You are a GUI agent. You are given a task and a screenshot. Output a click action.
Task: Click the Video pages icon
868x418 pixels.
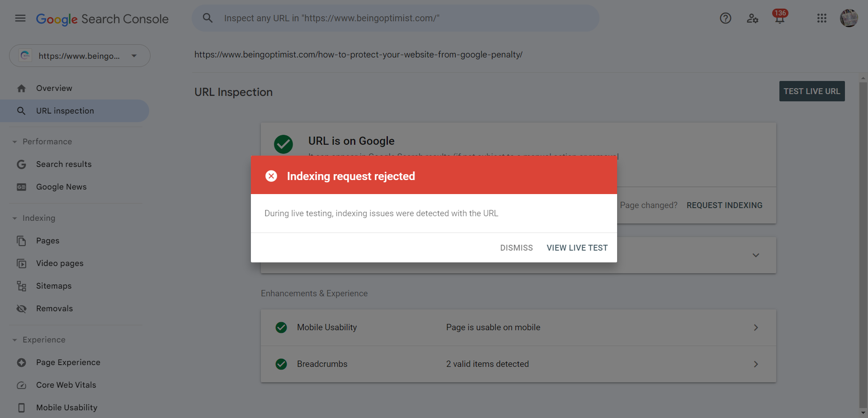click(21, 263)
